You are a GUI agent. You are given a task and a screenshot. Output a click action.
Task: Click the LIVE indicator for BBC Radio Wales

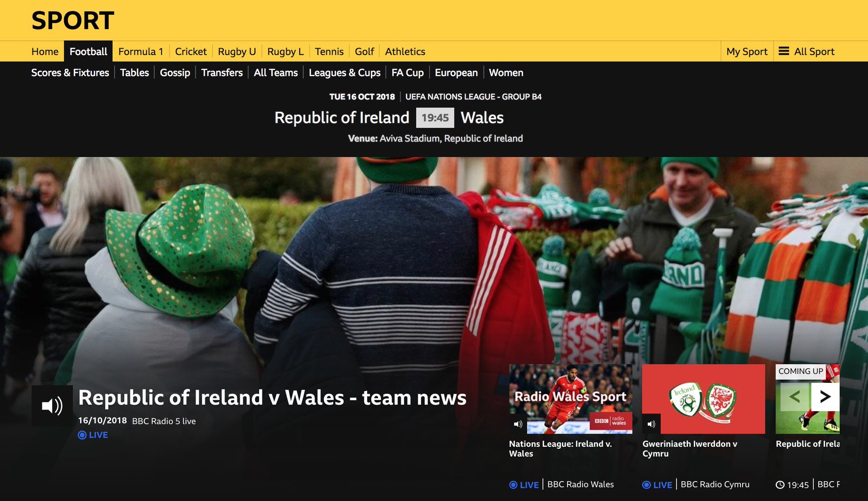[x=524, y=485]
